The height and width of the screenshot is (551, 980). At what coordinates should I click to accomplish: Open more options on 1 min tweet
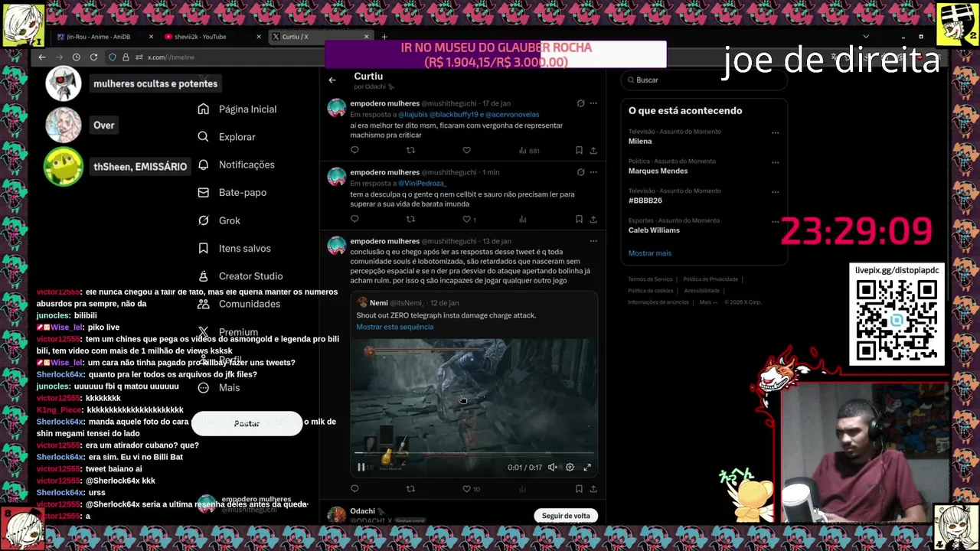click(x=593, y=172)
